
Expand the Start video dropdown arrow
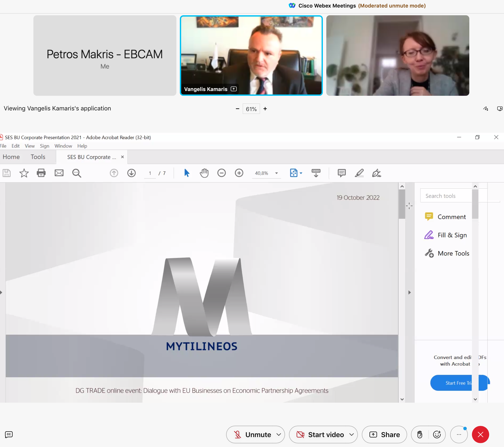352,435
